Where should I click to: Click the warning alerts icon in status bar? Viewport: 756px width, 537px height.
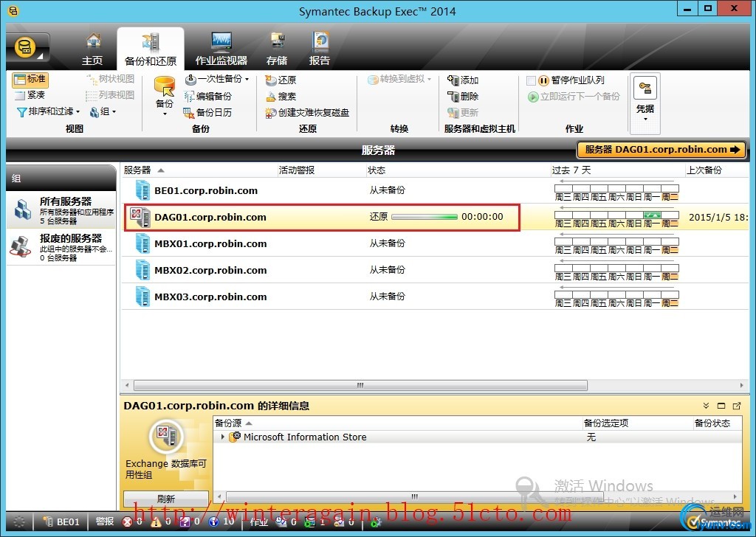tap(156, 522)
